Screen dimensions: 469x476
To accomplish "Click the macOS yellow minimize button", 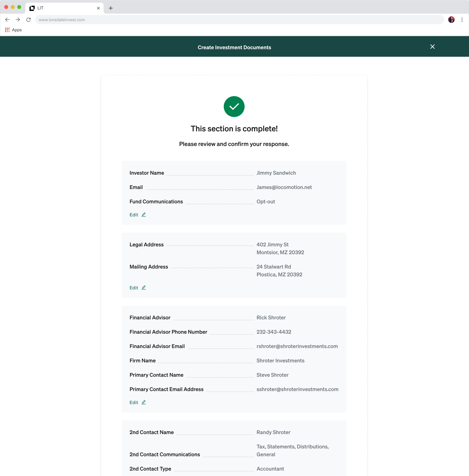I will [13, 7].
